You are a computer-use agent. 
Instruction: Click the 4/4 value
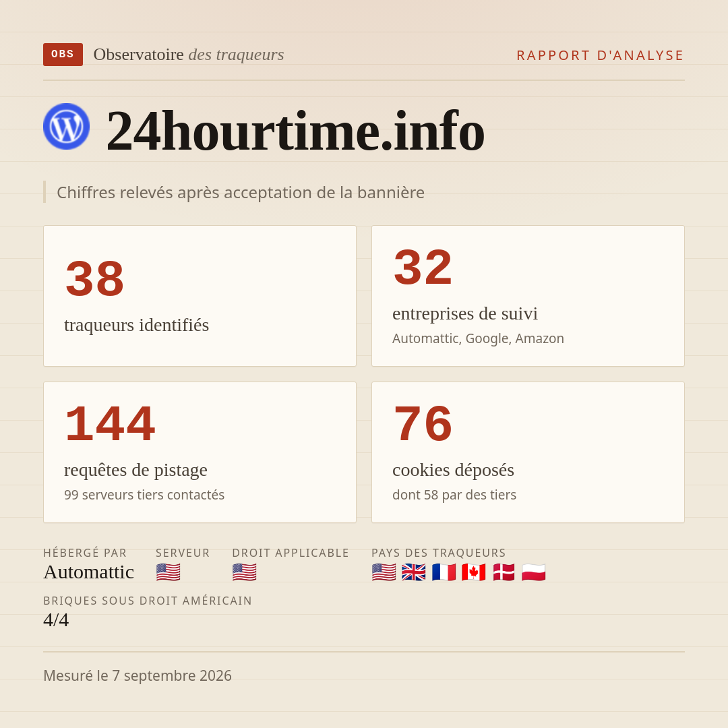(56, 620)
